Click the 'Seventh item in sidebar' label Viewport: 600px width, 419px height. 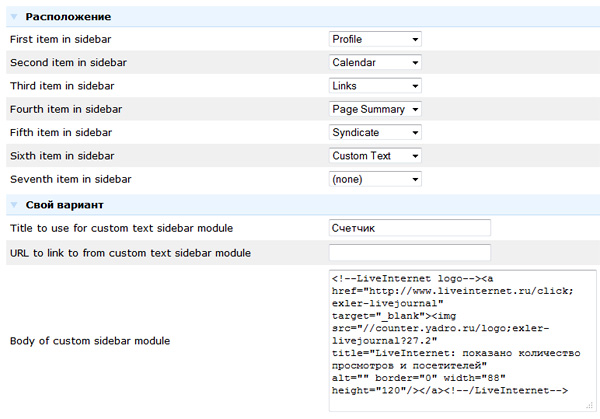pyautogui.click(x=69, y=180)
